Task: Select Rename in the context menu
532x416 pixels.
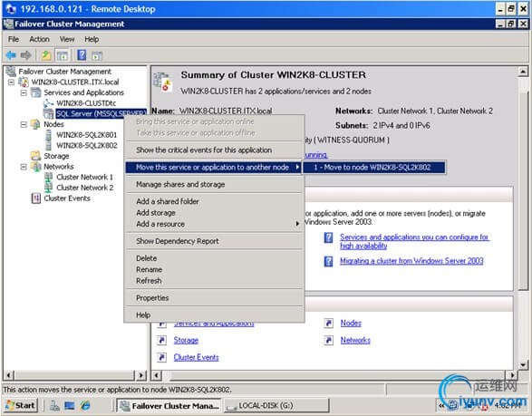Action: pyautogui.click(x=215, y=269)
